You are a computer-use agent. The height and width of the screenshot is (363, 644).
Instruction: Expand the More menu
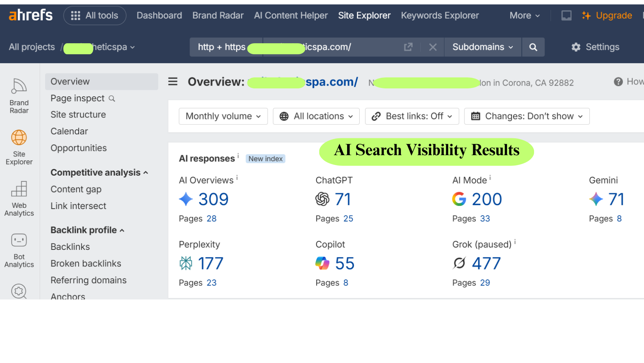tap(525, 15)
